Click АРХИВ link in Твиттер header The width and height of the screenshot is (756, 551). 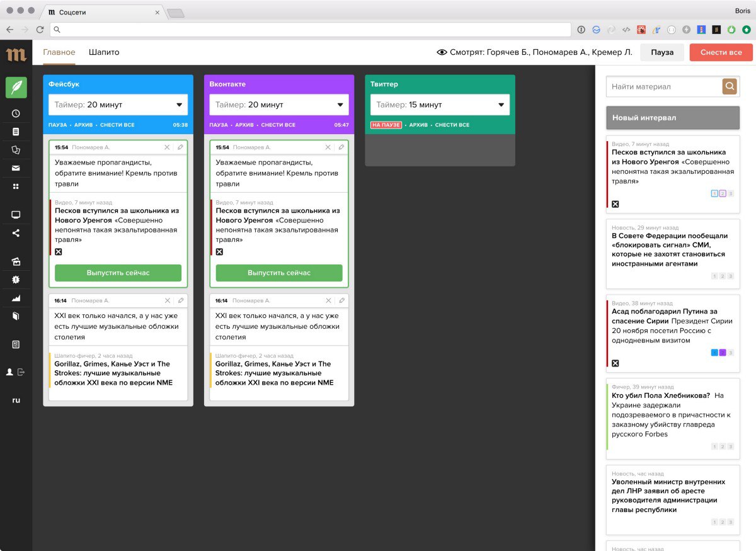click(x=418, y=125)
